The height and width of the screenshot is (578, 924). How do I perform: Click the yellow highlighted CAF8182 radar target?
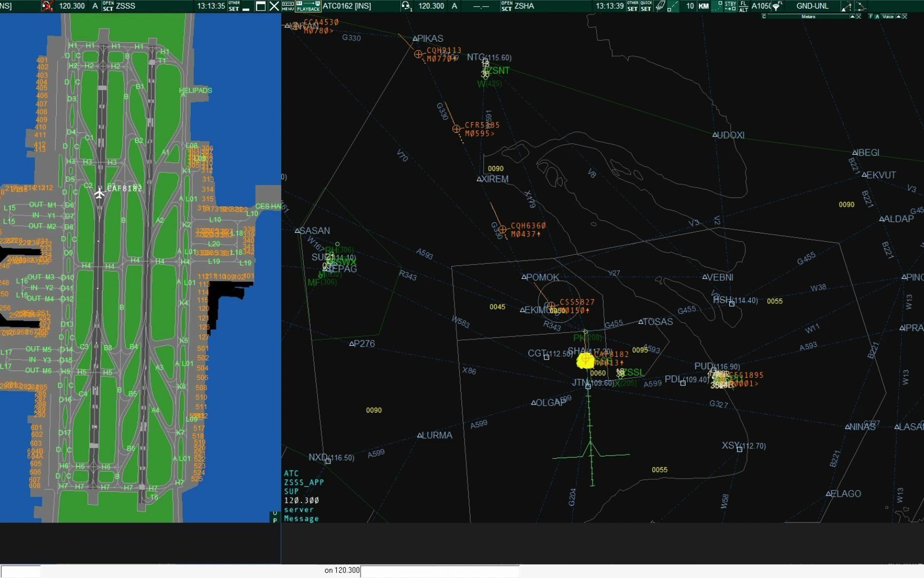click(586, 360)
